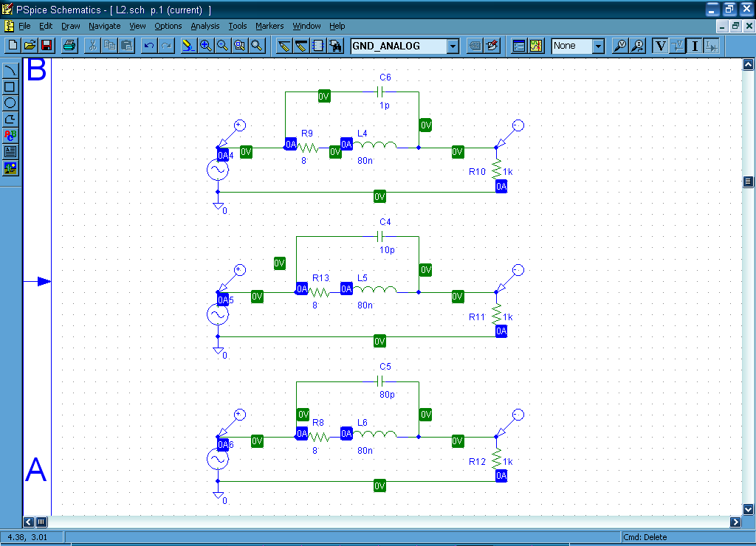Toggle current display on selected part
Screen dimensions: 756x546
pyautogui.click(x=712, y=46)
